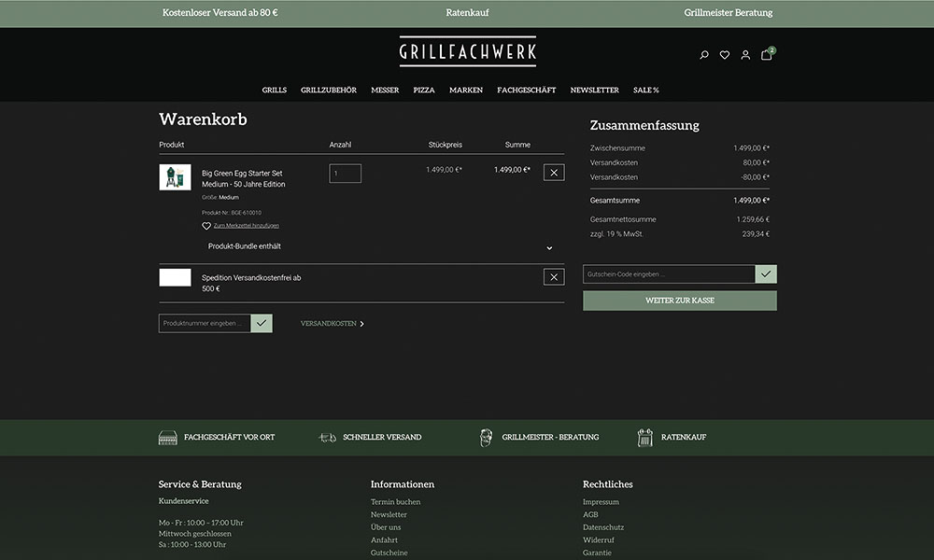Click Ratenkauf in top banner
This screenshot has height=560, width=934.
pos(467,12)
